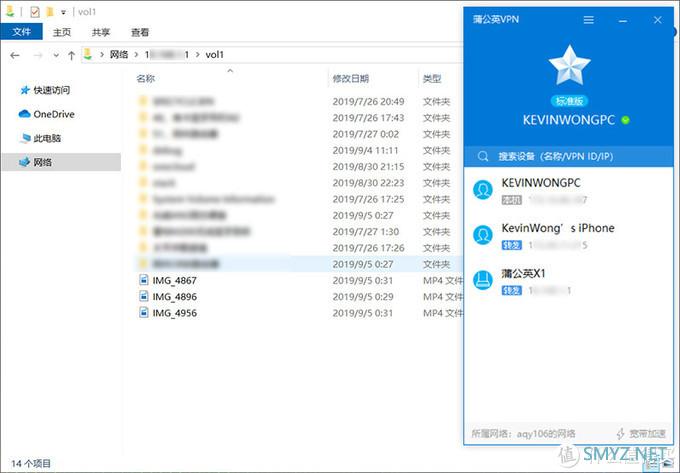Select KEVINWONGPC device in the member list
This screenshot has height=473, width=680.
[x=569, y=190]
